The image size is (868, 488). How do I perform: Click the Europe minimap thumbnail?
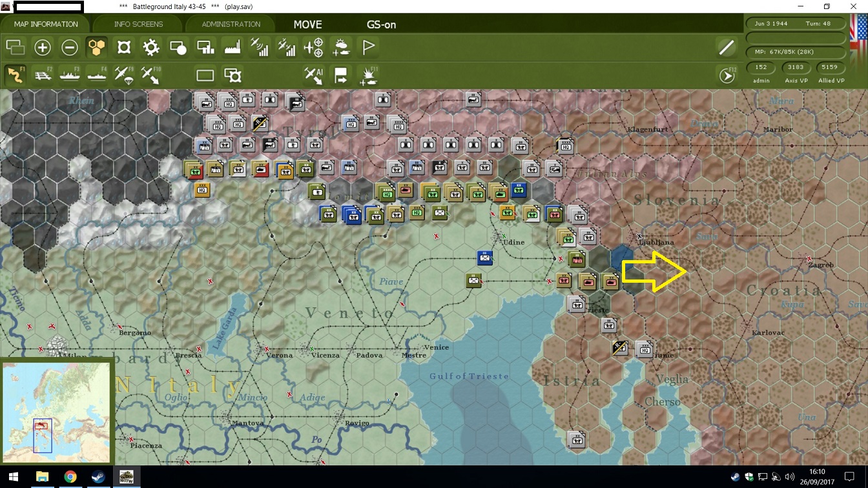(x=56, y=412)
